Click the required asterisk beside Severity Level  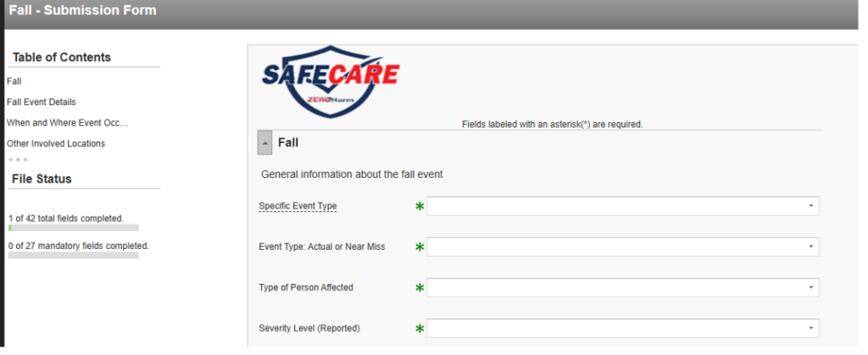click(420, 328)
